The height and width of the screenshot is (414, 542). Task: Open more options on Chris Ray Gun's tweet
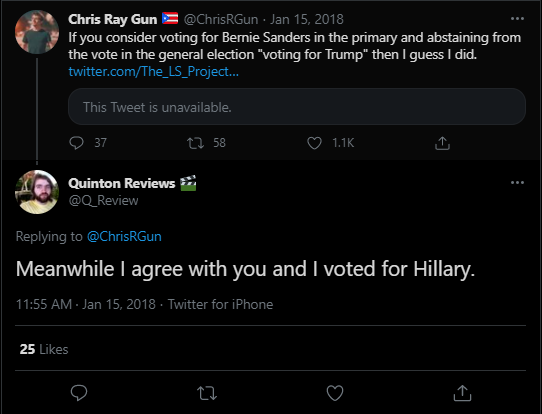(517, 19)
